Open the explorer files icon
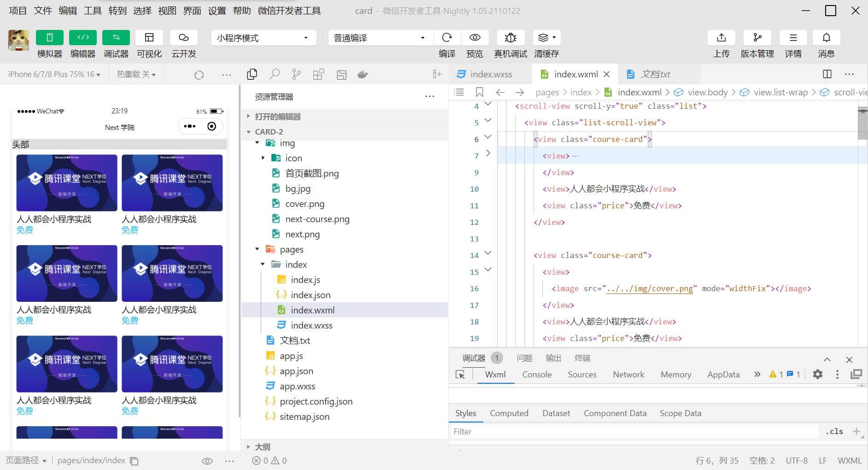 click(x=252, y=74)
